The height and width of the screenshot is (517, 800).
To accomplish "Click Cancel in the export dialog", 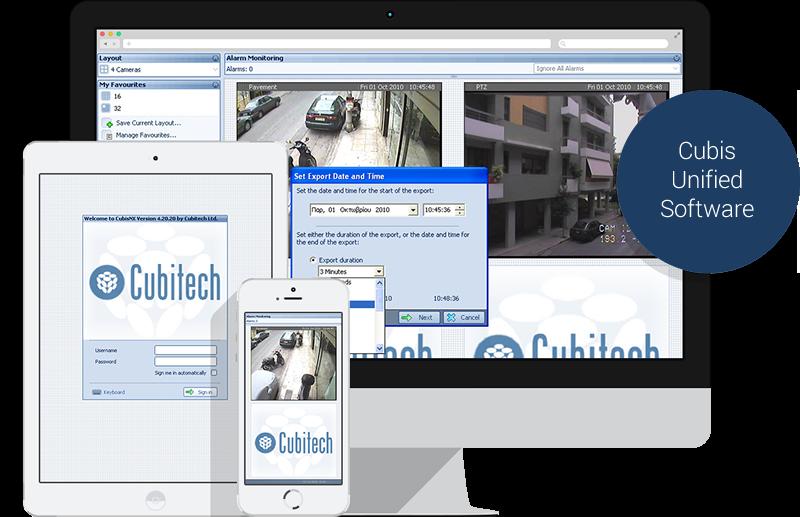I will coord(463,317).
